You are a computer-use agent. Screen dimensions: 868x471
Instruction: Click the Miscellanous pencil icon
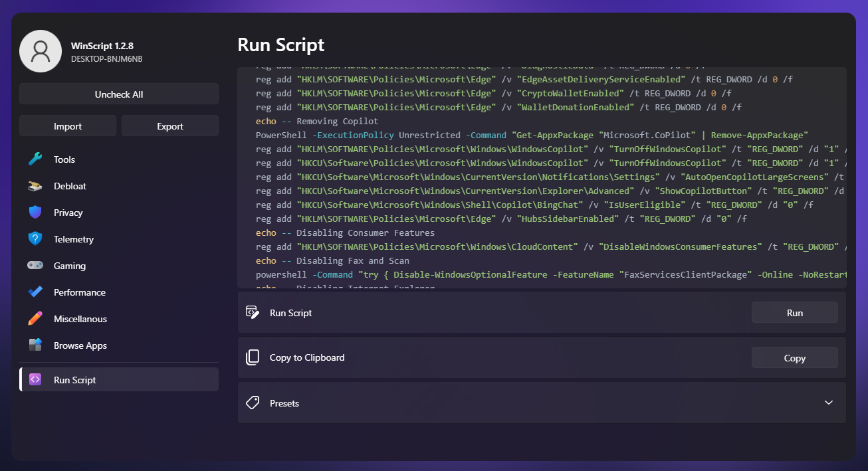35,319
